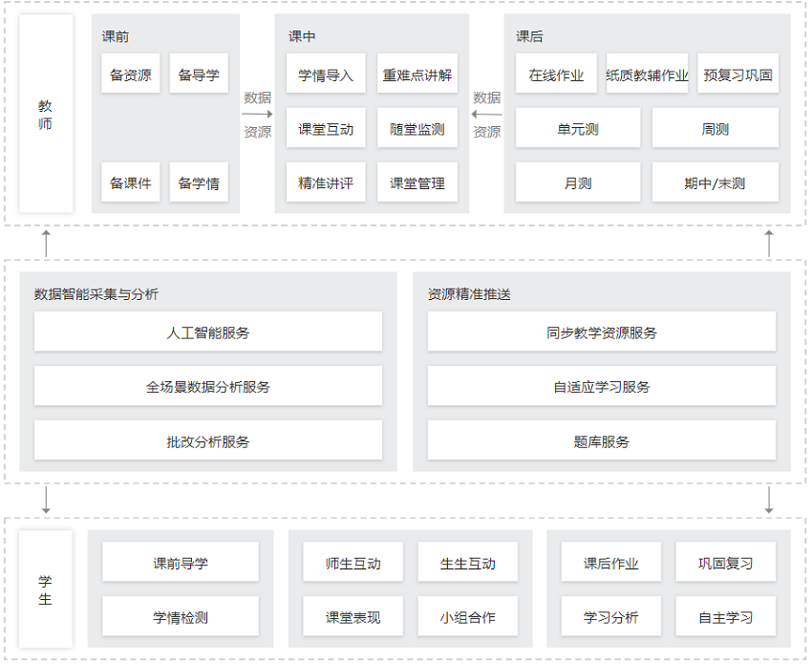Click the 资源精准推送 heading
The height and width of the screenshot is (664, 812).
469,294
